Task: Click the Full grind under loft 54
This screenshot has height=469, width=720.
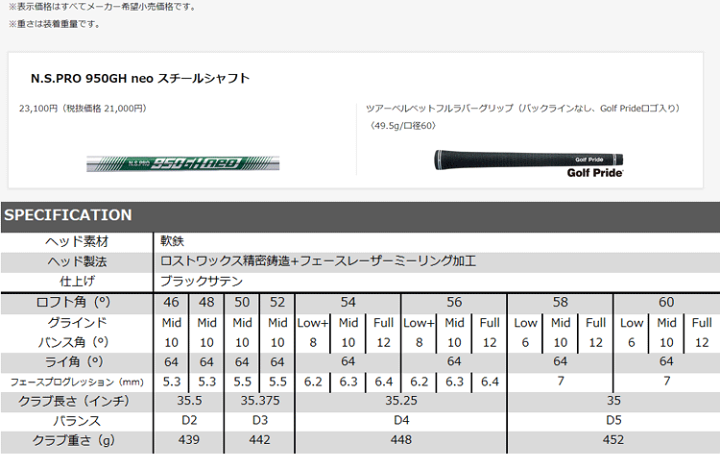Action: [x=383, y=323]
